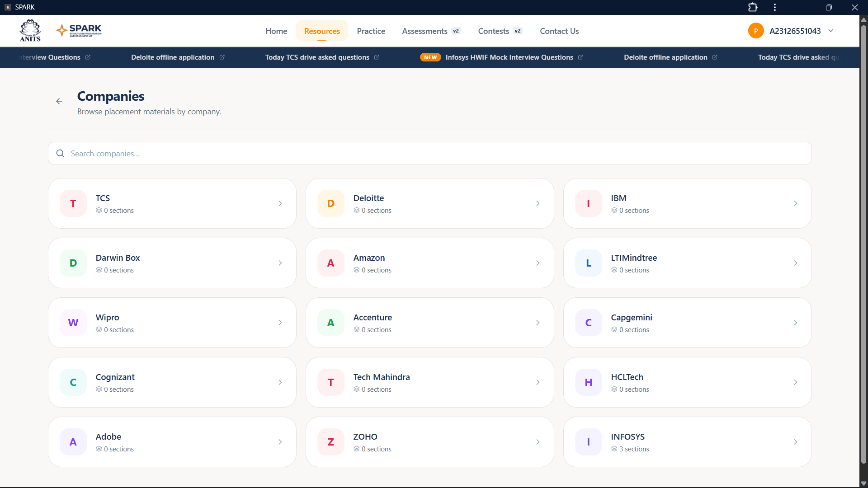Switch to the Practice tab
Viewport: 868px width, 488px height.
point(371,31)
